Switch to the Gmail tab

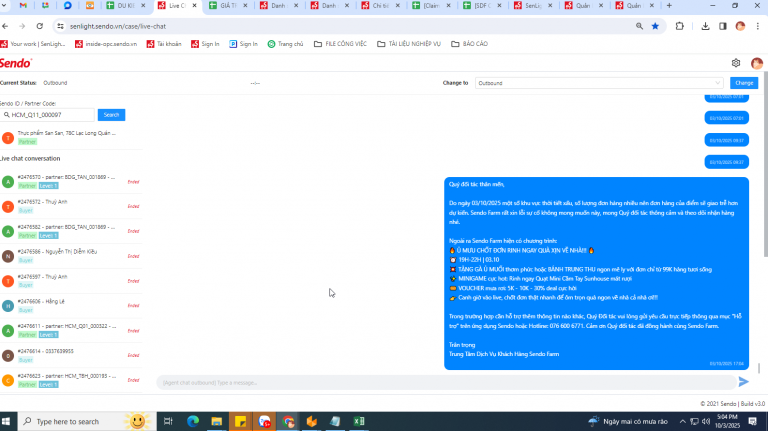click(x=23, y=5)
